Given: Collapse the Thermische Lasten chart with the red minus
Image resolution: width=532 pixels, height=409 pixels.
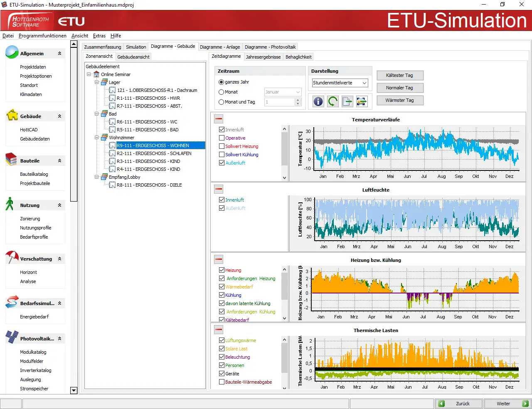Looking at the screenshot, I should (219, 330).
